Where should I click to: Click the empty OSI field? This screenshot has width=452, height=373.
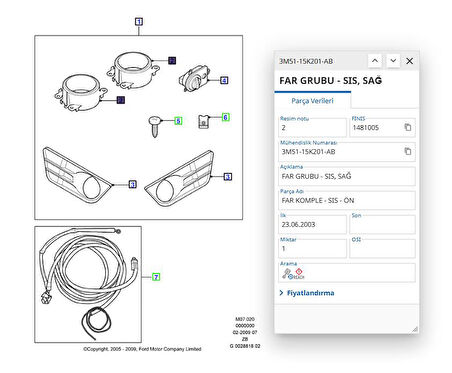click(x=382, y=248)
